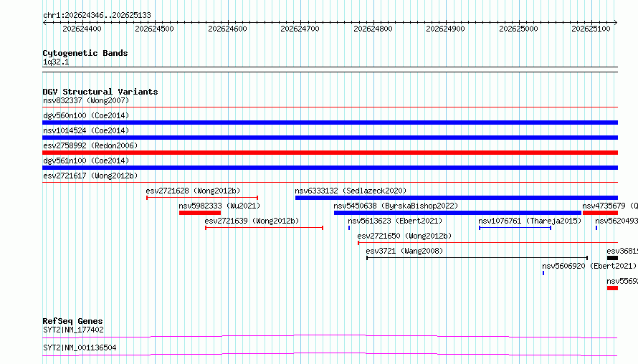
Task: Open variant dgv561n100 (Coe2014) label
Action: 86,161
